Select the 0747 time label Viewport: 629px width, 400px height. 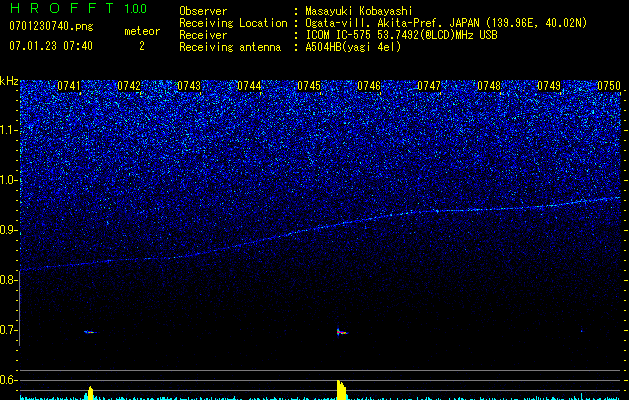coord(429,86)
